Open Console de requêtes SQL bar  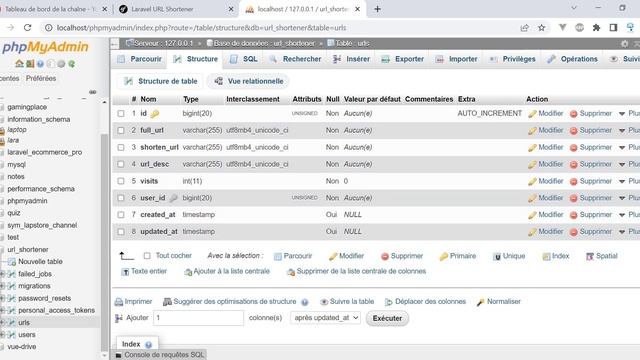(x=160, y=355)
